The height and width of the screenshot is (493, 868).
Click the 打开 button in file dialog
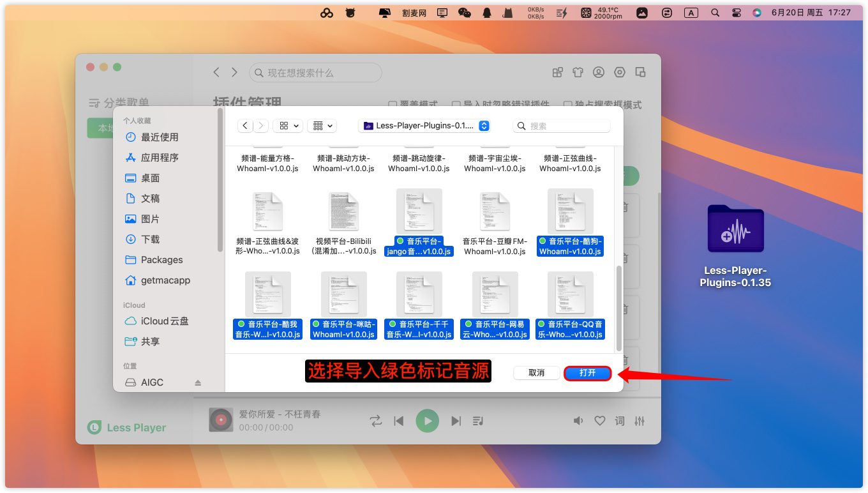[x=587, y=373]
